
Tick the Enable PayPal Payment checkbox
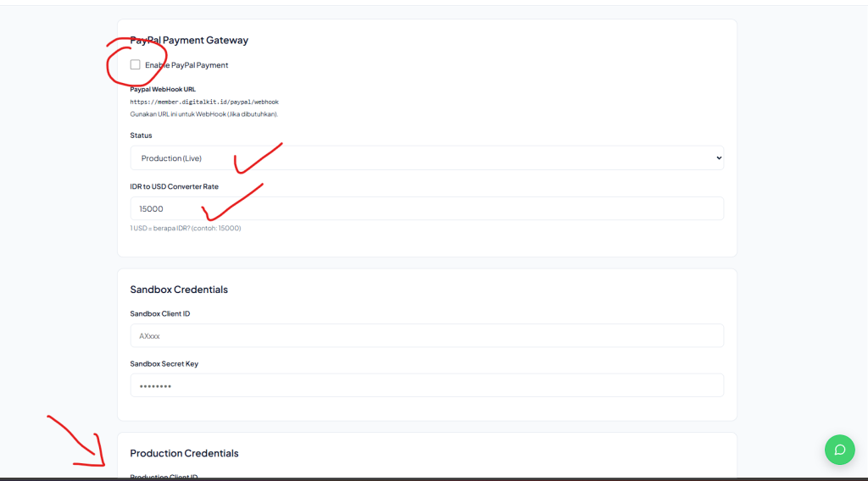(136, 64)
